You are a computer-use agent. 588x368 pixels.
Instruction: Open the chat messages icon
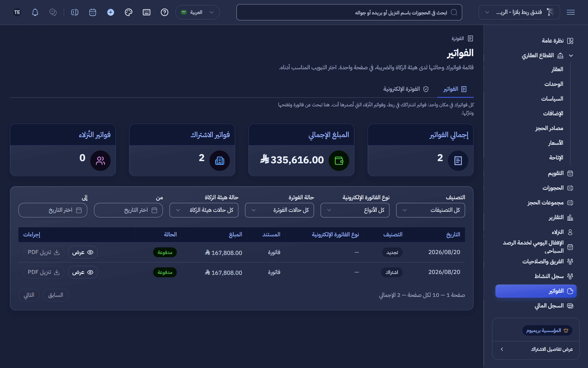pos(53,12)
